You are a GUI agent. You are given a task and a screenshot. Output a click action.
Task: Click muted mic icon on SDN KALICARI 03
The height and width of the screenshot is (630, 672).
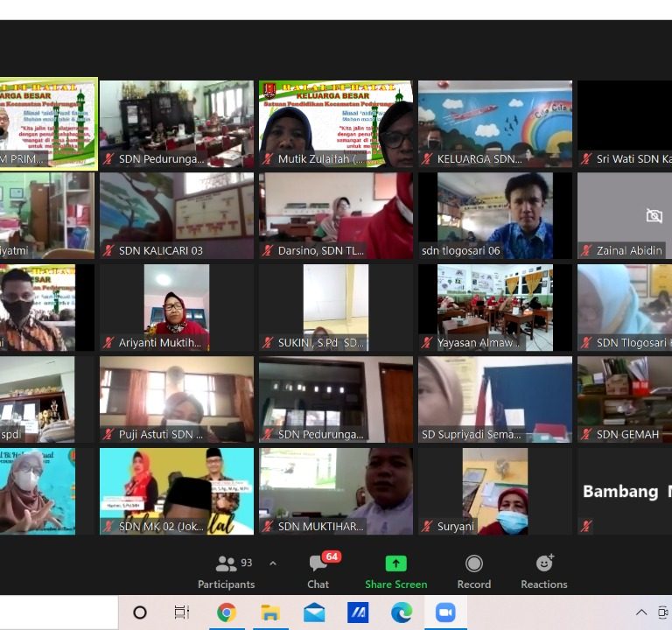[x=108, y=251]
